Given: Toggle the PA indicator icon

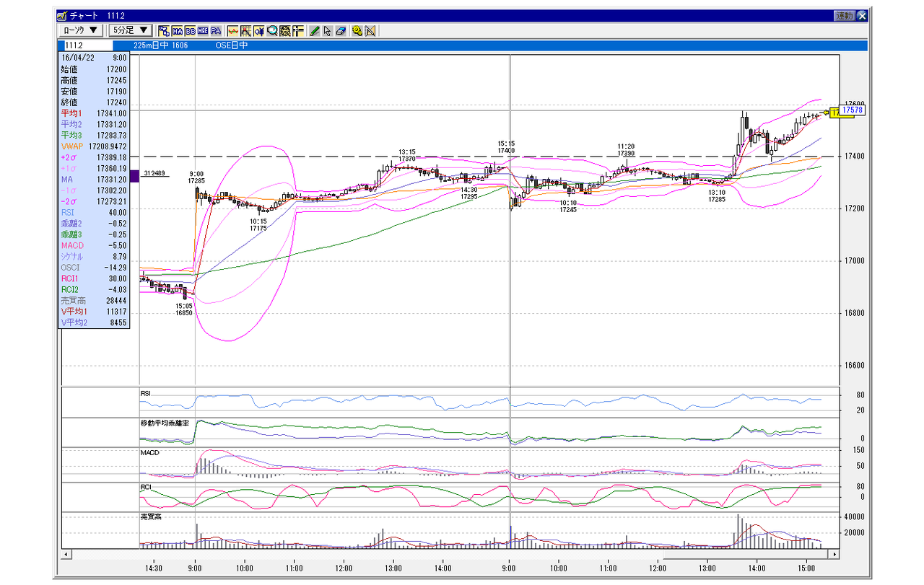Looking at the screenshot, I should [x=216, y=30].
